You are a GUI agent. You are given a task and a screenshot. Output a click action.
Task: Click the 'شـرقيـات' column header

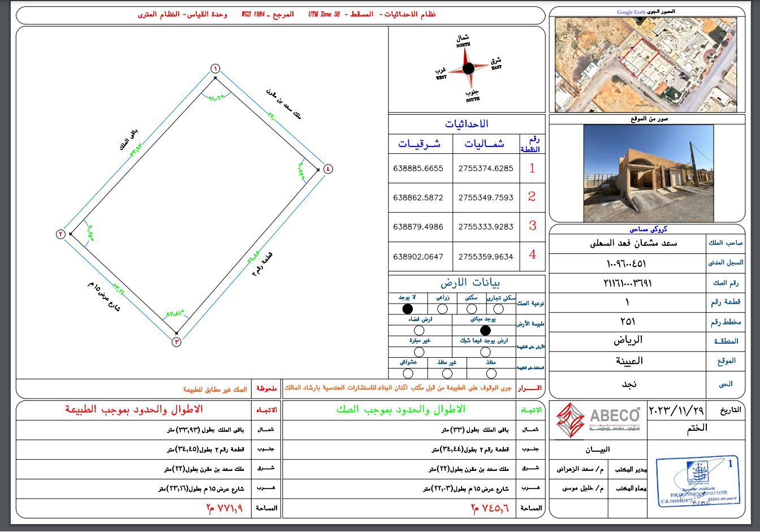pos(419,144)
